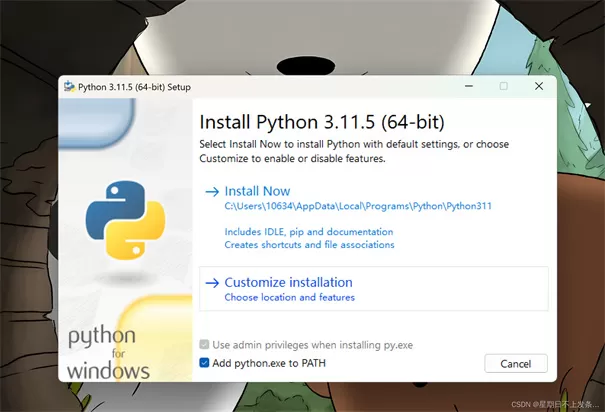Toggle Add python.exe to PATH checkbox
Viewport: 605px width, 412px height.
(204, 363)
